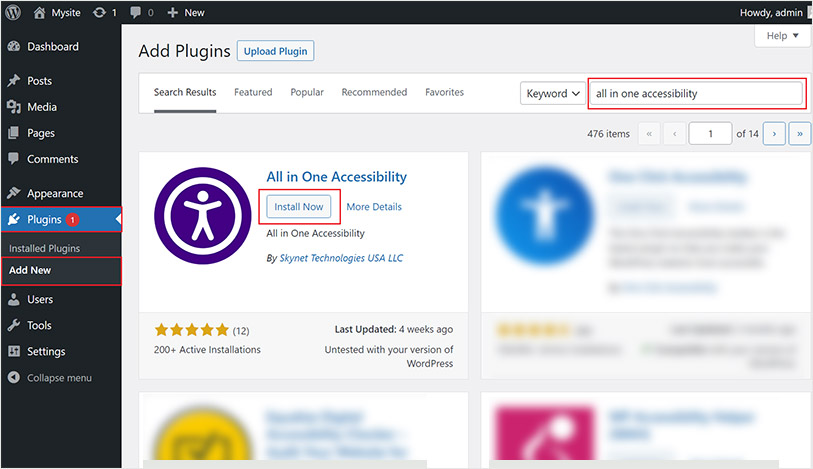Open Appearance menu label

55,193
